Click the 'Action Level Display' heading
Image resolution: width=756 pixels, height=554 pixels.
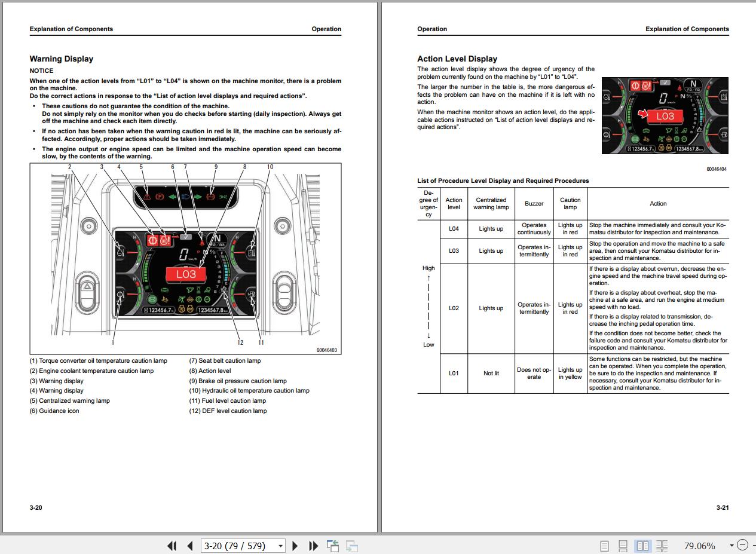[x=457, y=59]
